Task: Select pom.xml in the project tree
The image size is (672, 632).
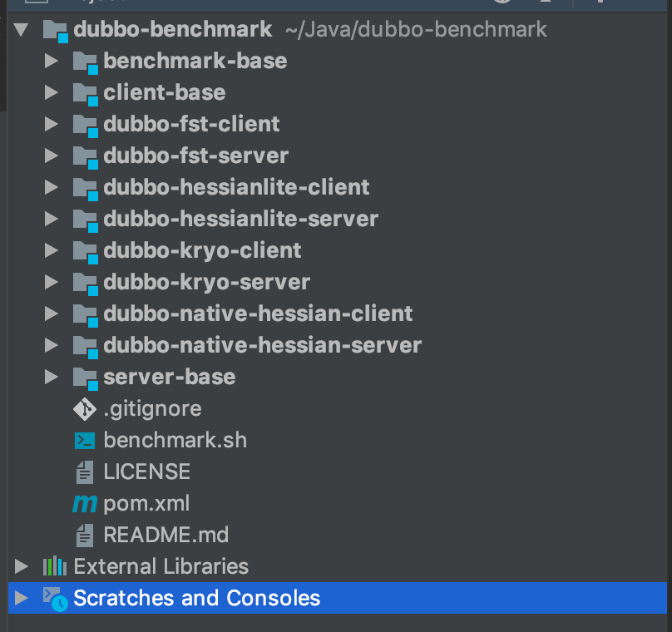Action: click(x=146, y=503)
